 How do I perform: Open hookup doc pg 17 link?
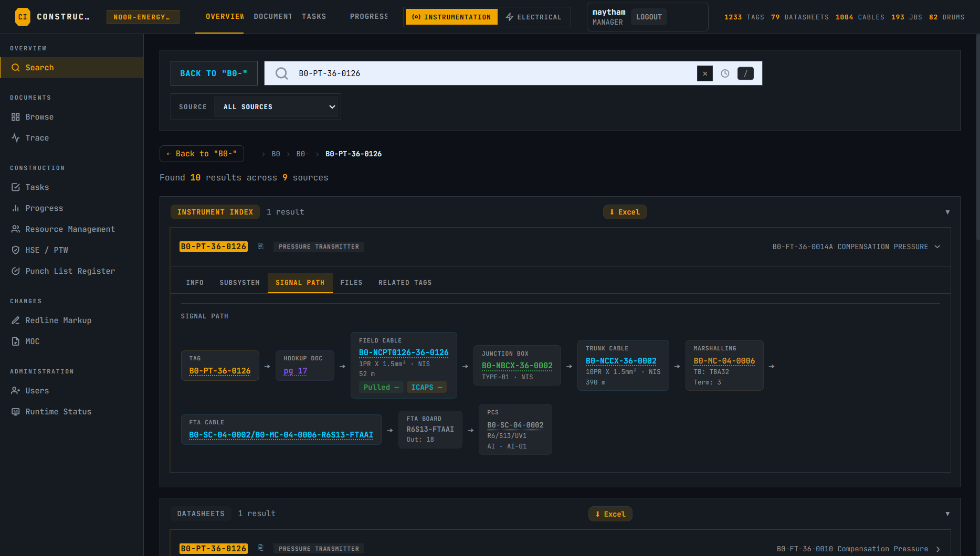296,371
